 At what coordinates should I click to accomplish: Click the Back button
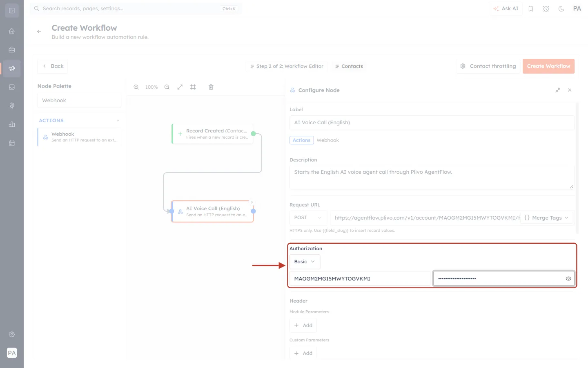[x=53, y=66]
